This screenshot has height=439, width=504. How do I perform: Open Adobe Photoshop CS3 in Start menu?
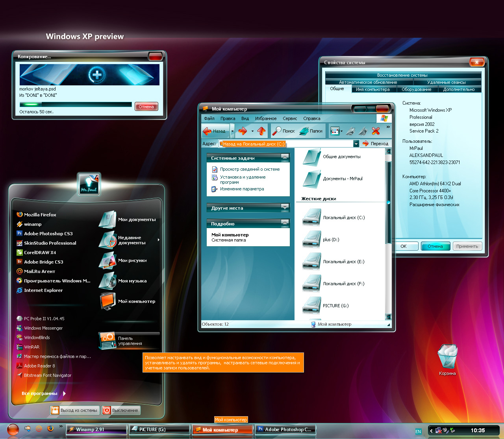point(44,234)
